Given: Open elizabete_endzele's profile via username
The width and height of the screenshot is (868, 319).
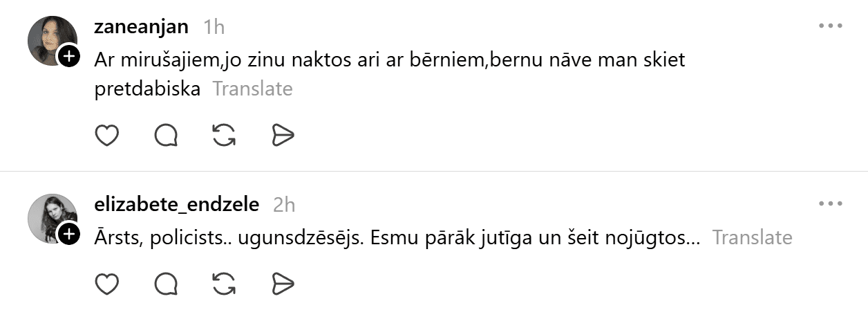Looking at the screenshot, I should (x=176, y=204).
